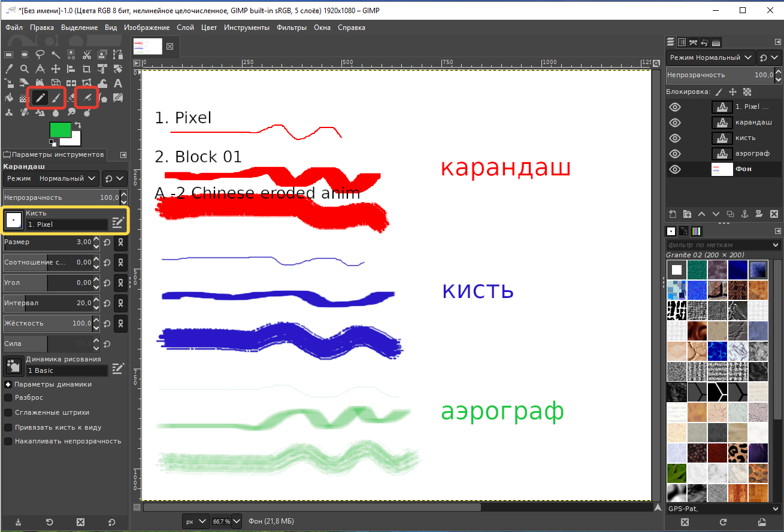Enable the Разброс checkbox
The image size is (784, 532).
[8, 397]
